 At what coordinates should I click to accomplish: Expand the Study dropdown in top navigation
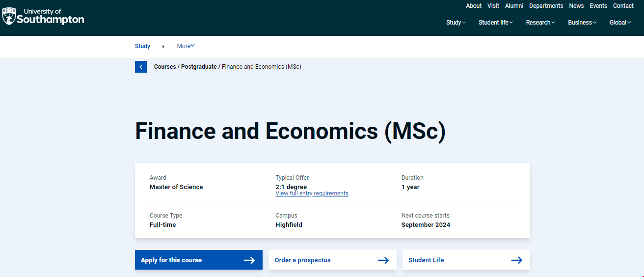[456, 23]
